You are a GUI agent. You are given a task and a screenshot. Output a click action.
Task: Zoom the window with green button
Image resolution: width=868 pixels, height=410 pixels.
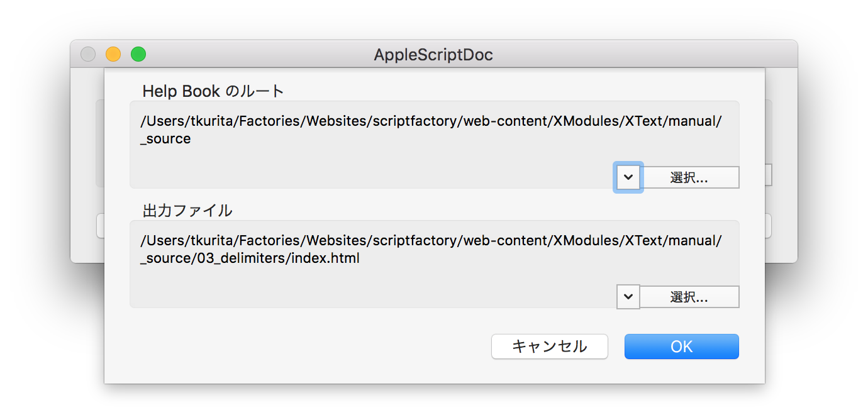point(138,55)
